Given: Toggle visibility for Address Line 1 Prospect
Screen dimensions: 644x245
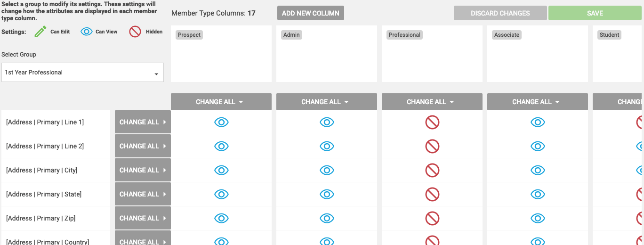Looking at the screenshot, I should 221,122.
